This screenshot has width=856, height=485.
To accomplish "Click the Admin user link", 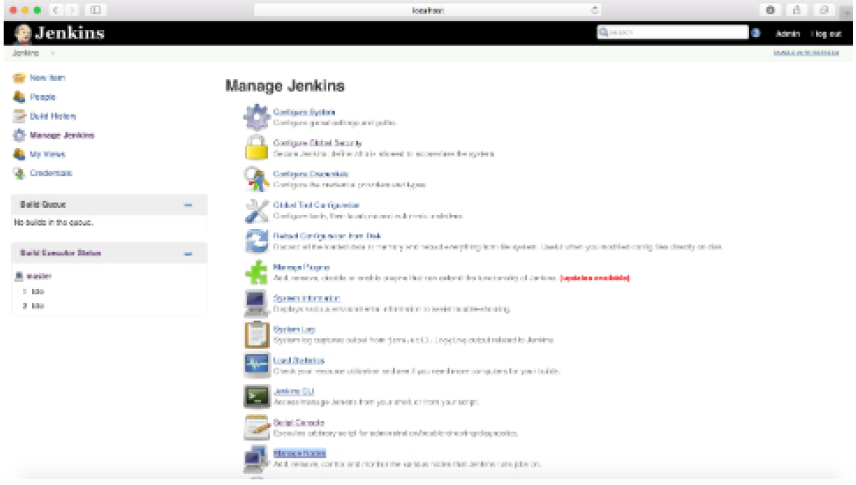I will point(788,34).
